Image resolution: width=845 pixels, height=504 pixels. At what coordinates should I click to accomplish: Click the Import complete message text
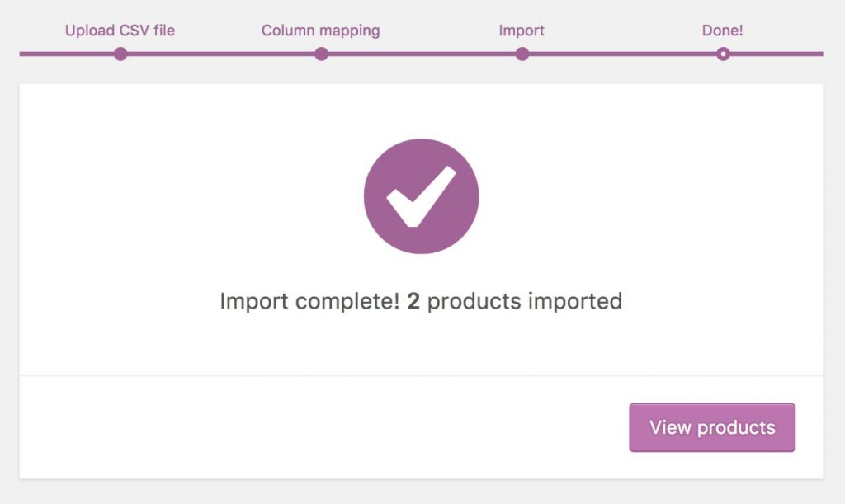tap(421, 301)
